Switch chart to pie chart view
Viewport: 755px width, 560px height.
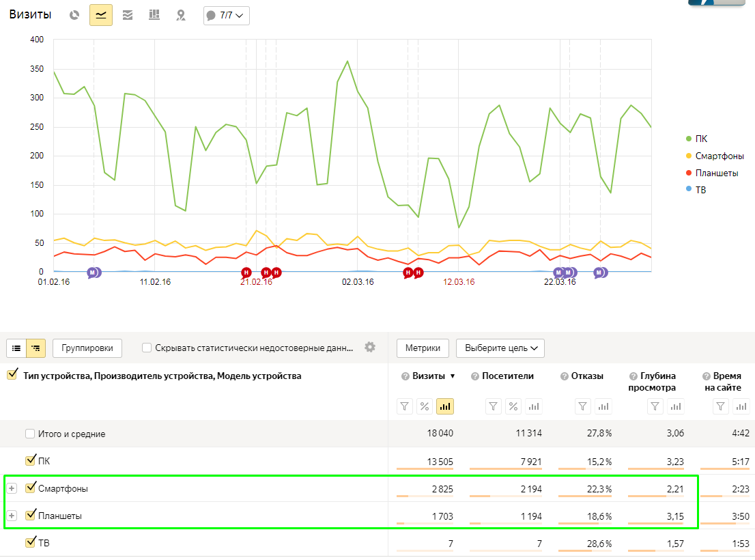tap(74, 15)
